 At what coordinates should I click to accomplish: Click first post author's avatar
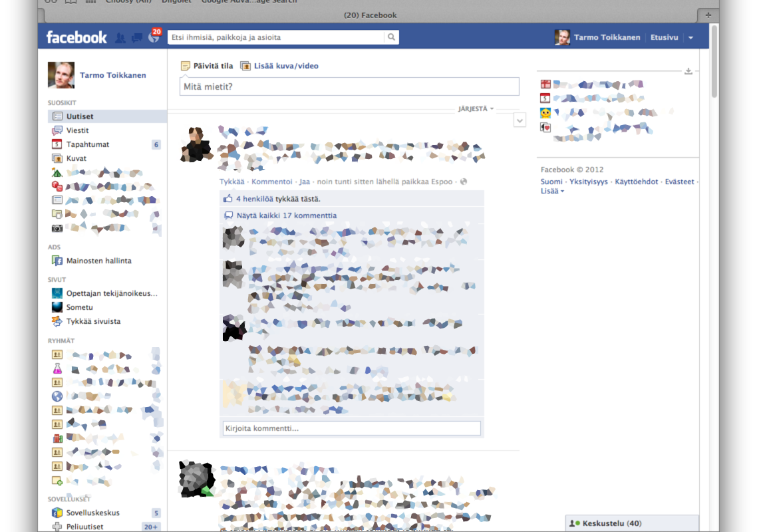tap(196, 144)
